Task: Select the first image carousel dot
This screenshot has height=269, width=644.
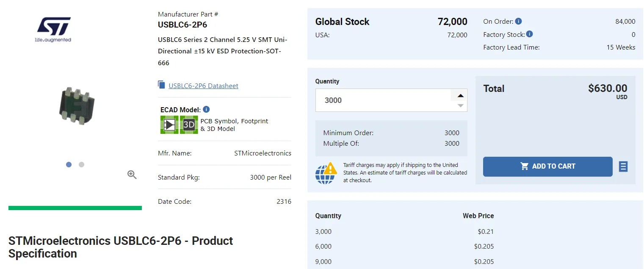Action: (69, 164)
